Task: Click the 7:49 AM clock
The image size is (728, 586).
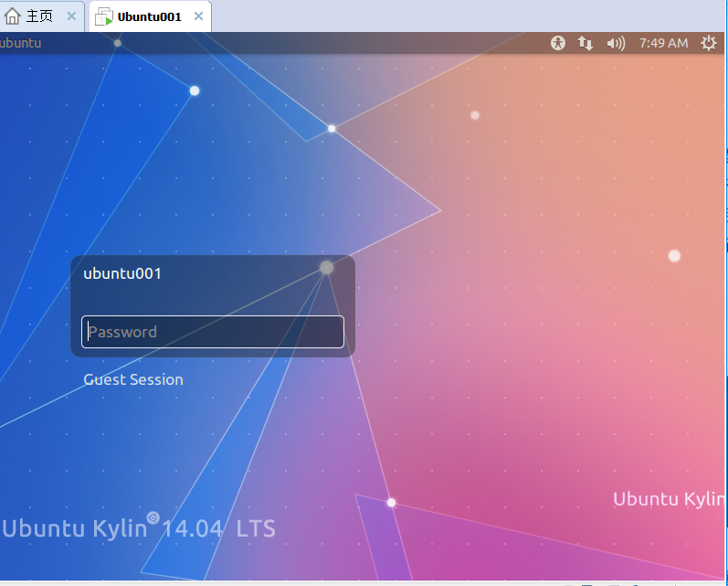Action: point(663,43)
